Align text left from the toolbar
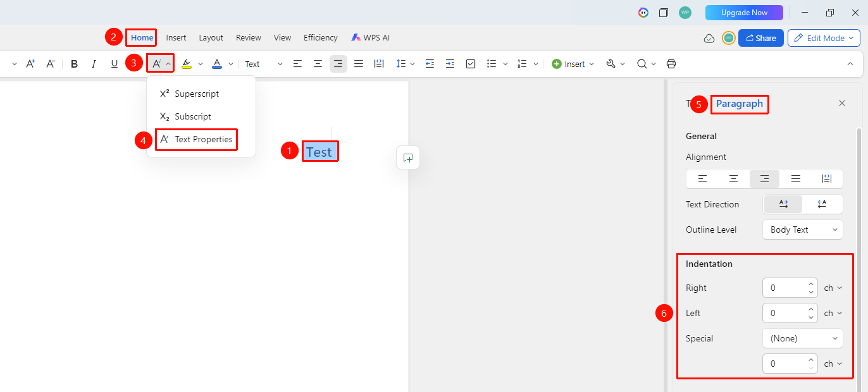The image size is (868, 392). 298,64
